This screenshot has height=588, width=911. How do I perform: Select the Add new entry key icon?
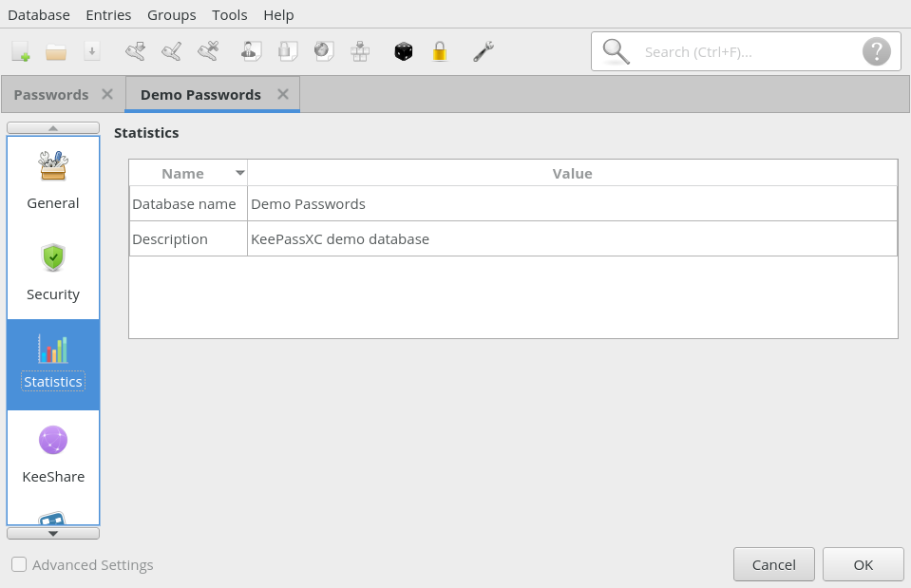(135, 51)
